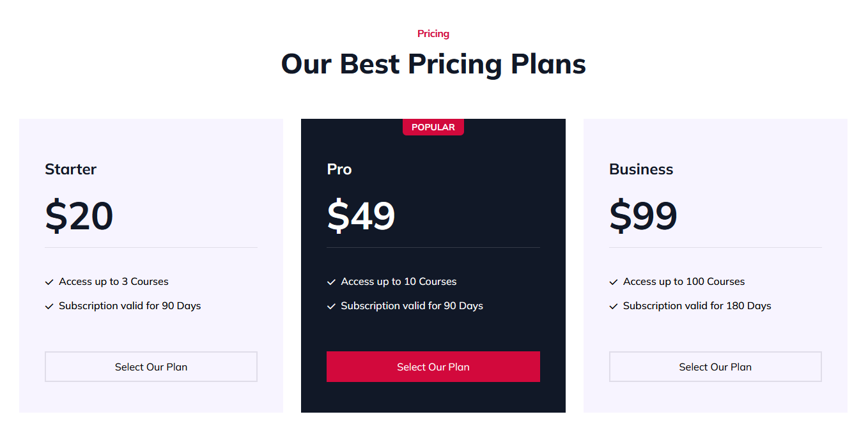Click checkmark icon next to Starter's 90 Days subscription
868x435 pixels.
point(49,306)
